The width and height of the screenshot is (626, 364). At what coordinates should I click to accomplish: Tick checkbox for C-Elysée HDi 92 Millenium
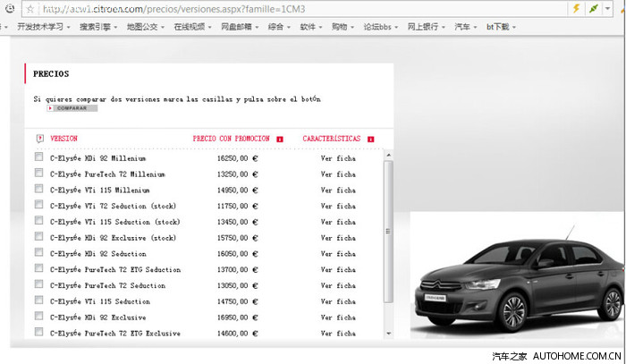point(38,157)
